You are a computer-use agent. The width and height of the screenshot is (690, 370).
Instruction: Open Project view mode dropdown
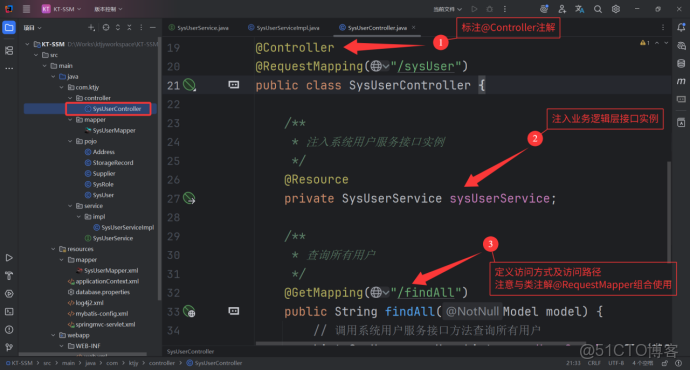pyautogui.click(x=33, y=28)
